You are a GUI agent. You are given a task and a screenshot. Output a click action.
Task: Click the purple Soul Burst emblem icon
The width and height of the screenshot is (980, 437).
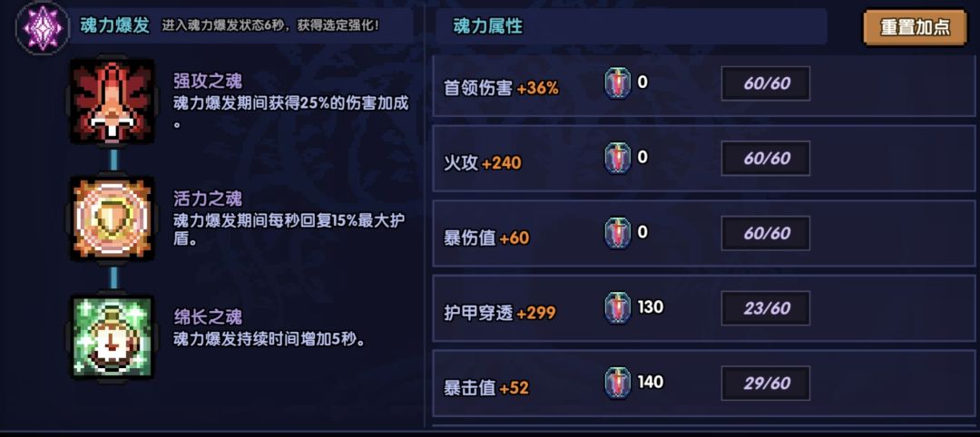pyautogui.click(x=42, y=26)
